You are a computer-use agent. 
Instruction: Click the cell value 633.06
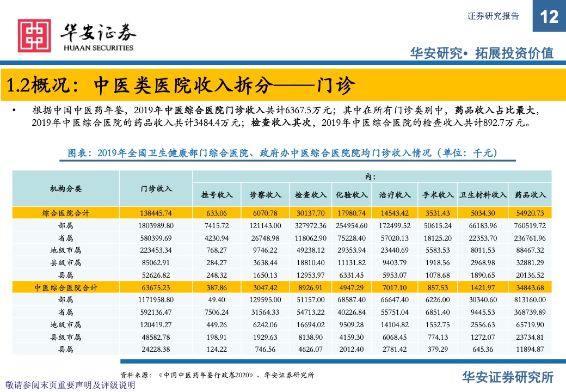point(217,213)
